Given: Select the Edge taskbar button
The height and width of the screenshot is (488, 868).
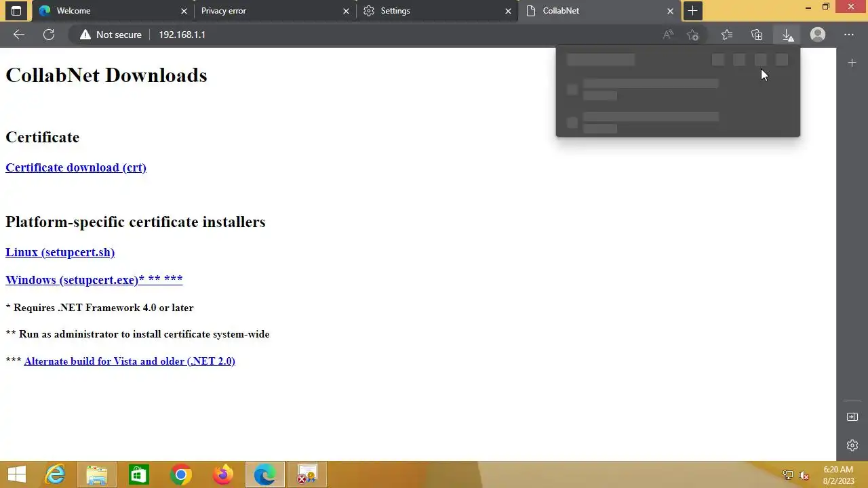Looking at the screenshot, I should [x=265, y=474].
